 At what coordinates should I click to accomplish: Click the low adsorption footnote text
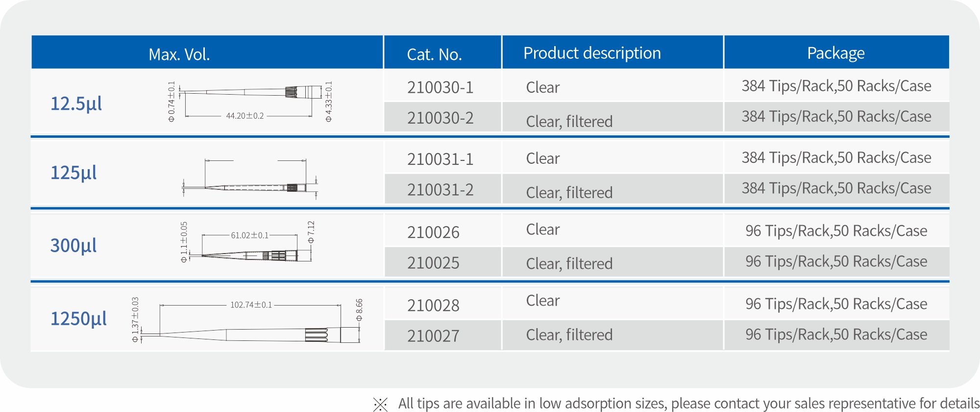pyautogui.click(x=688, y=404)
